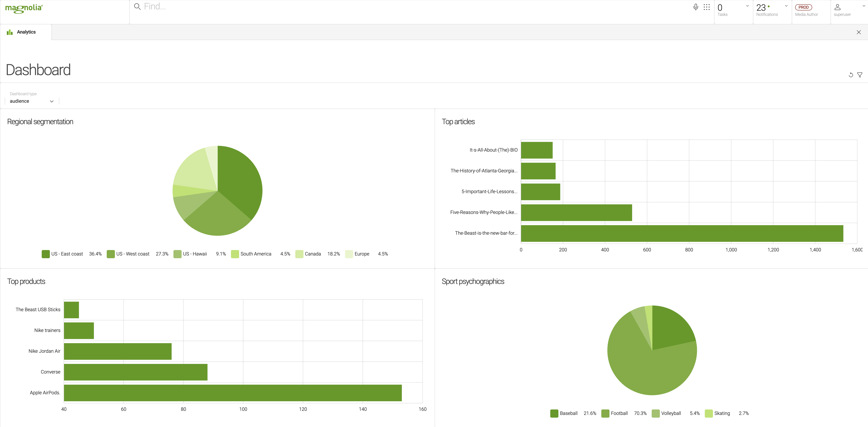This screenshot has height=427, width=868.
Task: Select the Baseball legend color swatch
Action: [554, 413]
